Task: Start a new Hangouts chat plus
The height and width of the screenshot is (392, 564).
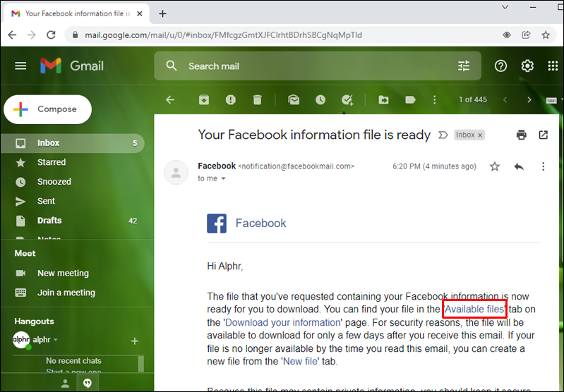Action: point(135,341)
